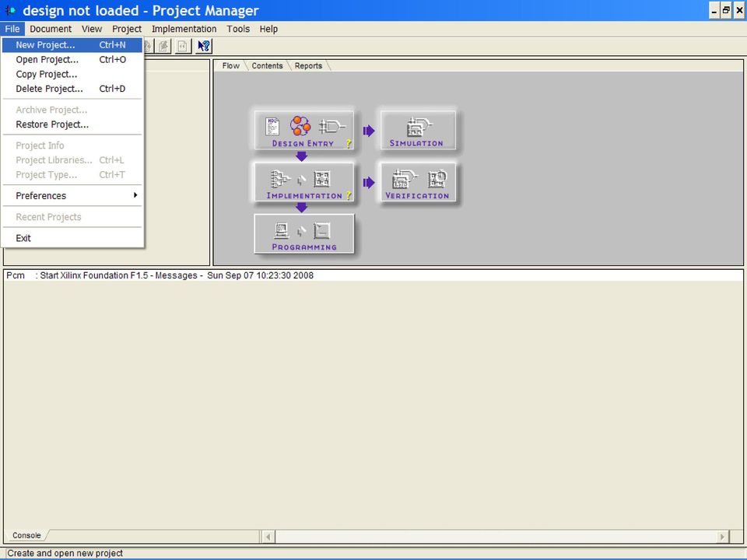Select Exit from the File menu
Viewport: 747px width, 560px height.
tap(72, 238)
